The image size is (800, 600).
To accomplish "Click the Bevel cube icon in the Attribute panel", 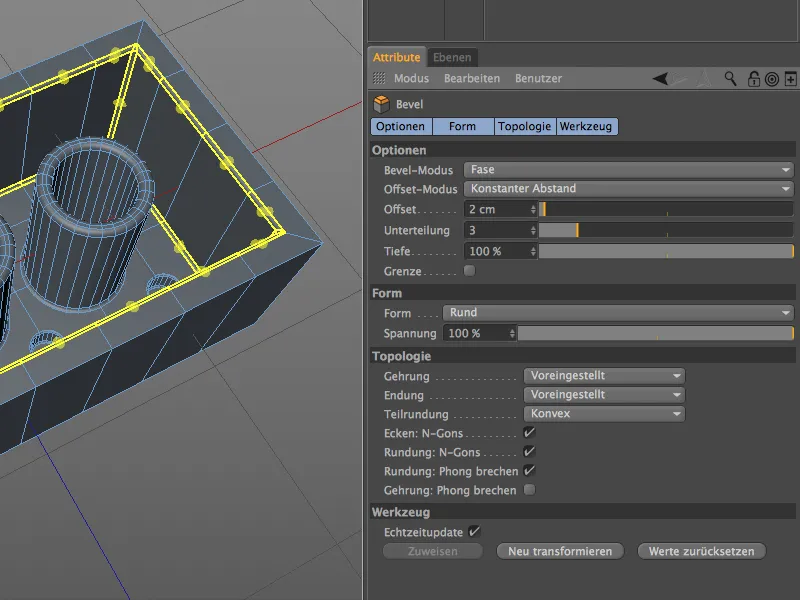I will tap(383, 102).
